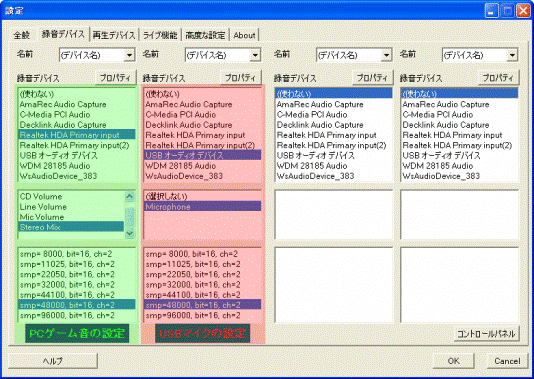This screenshot has width=534, height=379.
Task: Select (使わない) in third column device list
Action: tap(334, 94)
